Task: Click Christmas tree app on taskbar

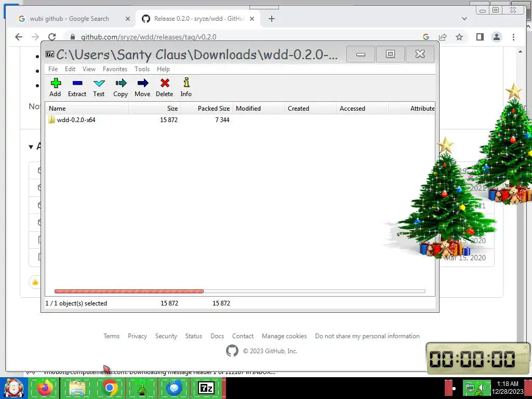Action: coord(142,388)
